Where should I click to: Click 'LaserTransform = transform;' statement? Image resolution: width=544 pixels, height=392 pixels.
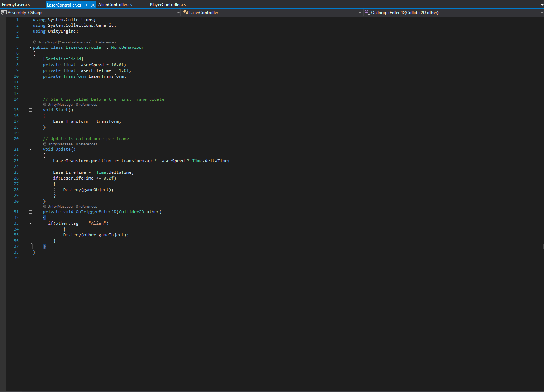coord(87,121)
